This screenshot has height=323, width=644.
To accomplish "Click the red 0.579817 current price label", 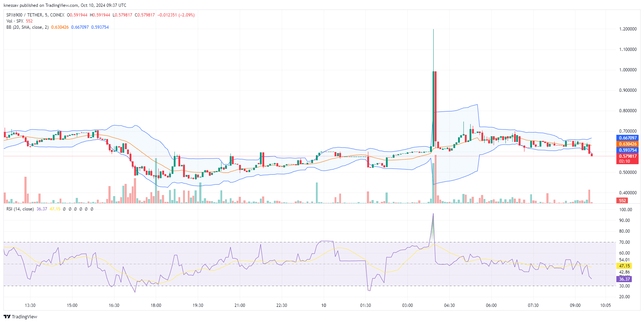I will coord(627,156).
